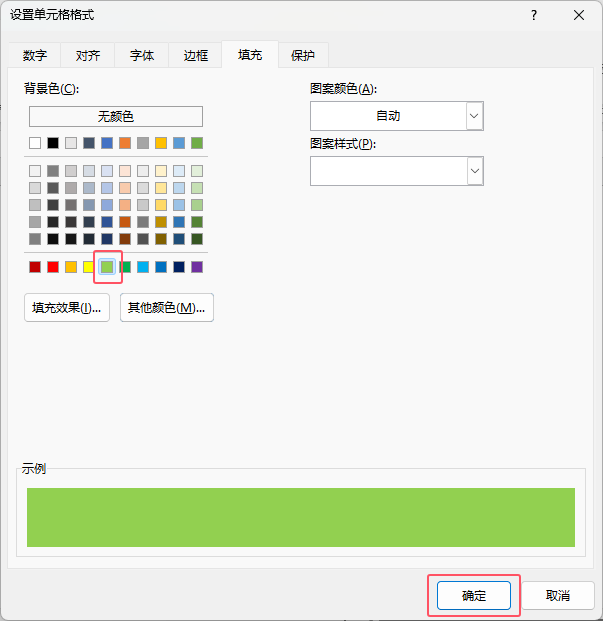The width and height of the screenshot is (603, 621).
Task: Pick the gold swatch in the top theme row
Action: click(161, 143)
